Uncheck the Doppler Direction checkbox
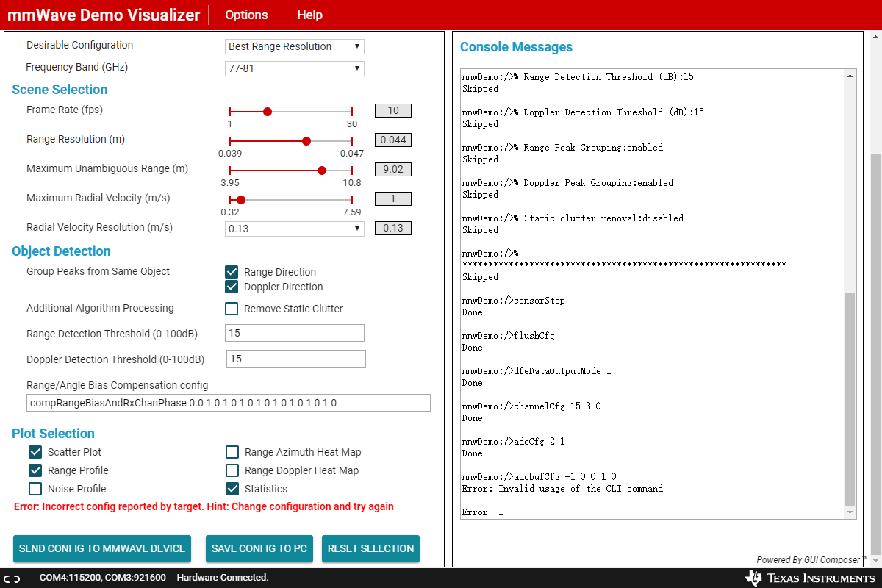 [x=232, y=287]
